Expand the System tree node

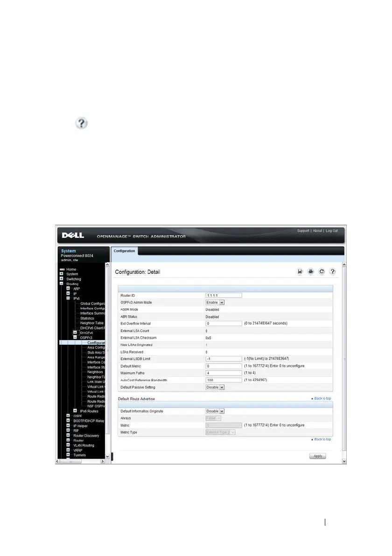(x=62, y=274)
